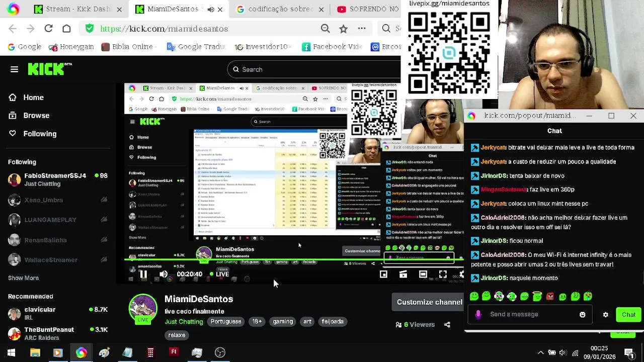Open the 6 Viewers list

415,325
